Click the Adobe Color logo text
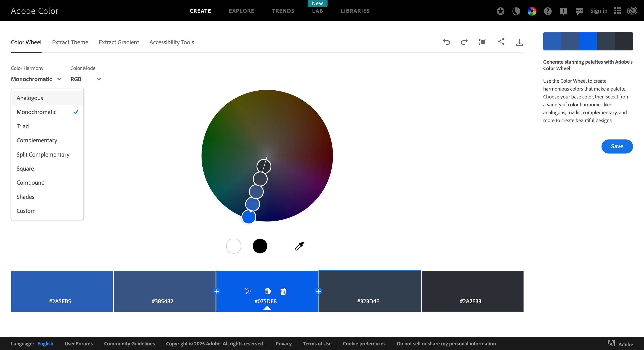644x350 pixels. tap(35, 11)
